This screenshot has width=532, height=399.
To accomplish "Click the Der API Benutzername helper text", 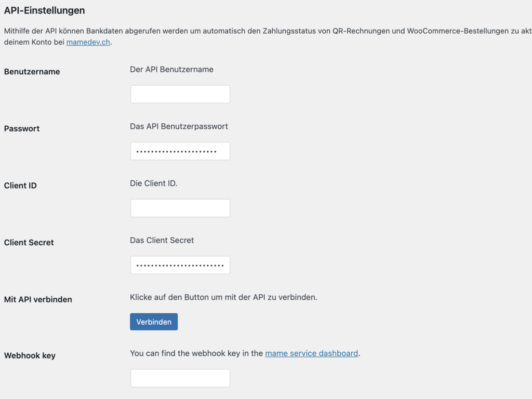I will [x=172, y=69].
